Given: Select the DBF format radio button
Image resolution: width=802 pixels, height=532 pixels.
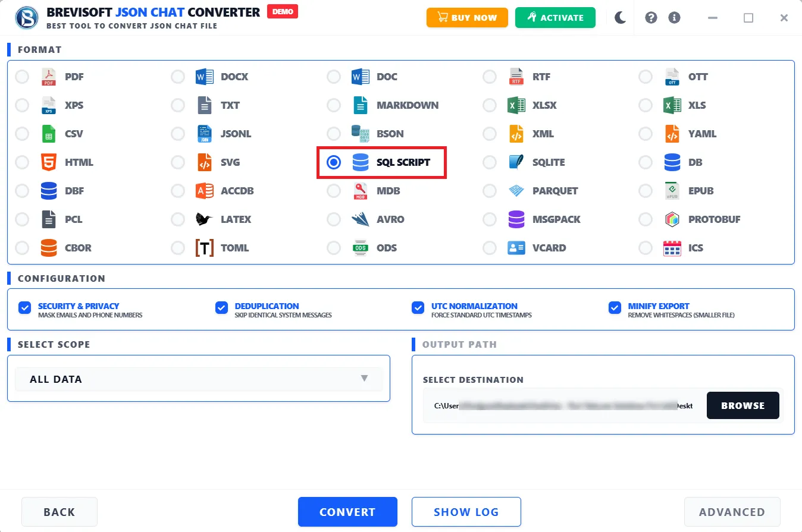Looking at the screenshot, I should (22, 191).
